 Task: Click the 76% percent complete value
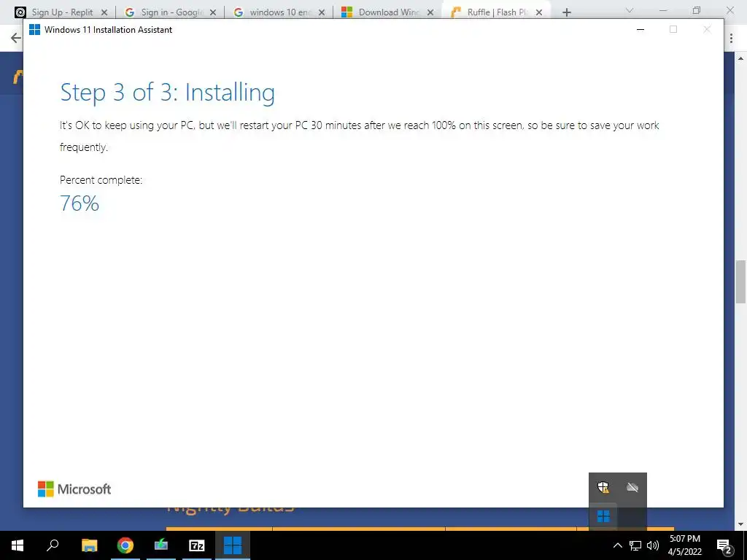(80, 203)
